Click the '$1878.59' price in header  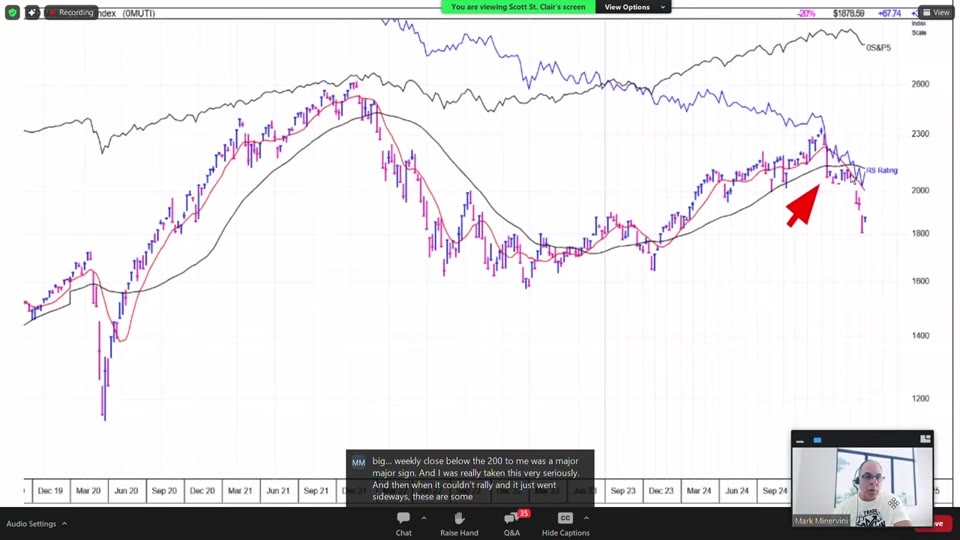tap(849, 13)
